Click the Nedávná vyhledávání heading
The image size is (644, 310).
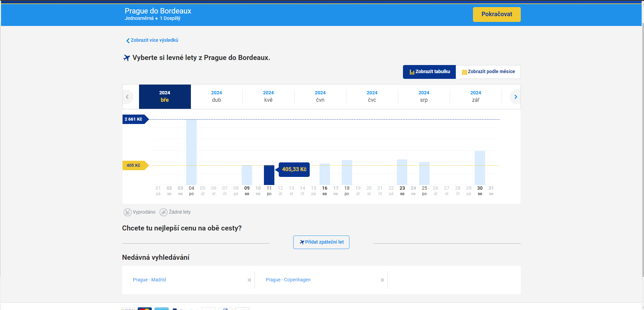point(156,257)
